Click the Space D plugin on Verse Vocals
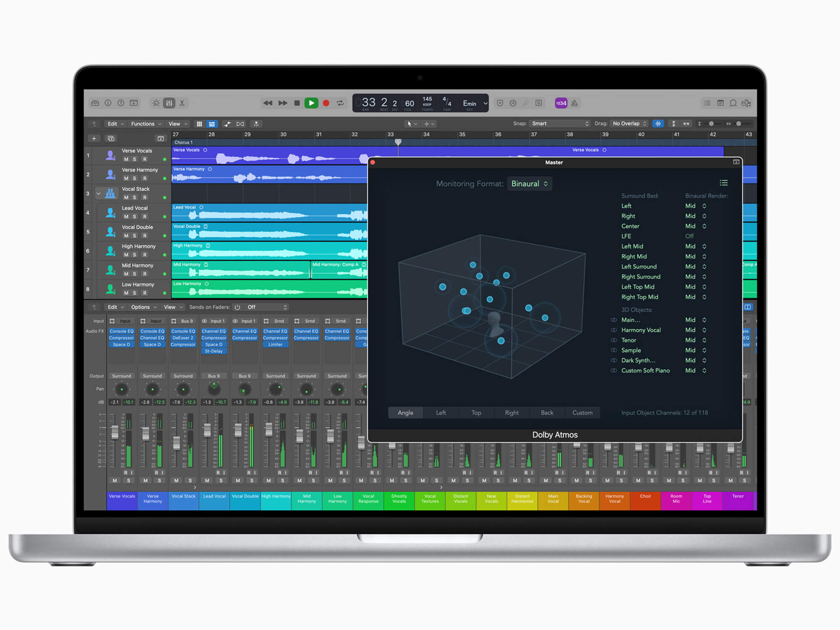Image resolution: width=840 pixels, height=630 pixels. point(121,344)
